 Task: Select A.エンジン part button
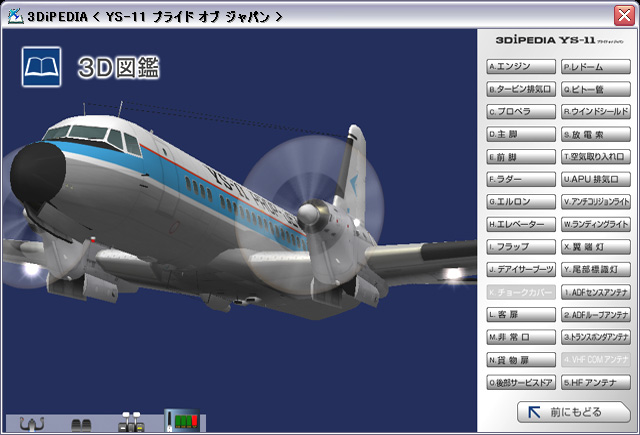coord(521,67)
